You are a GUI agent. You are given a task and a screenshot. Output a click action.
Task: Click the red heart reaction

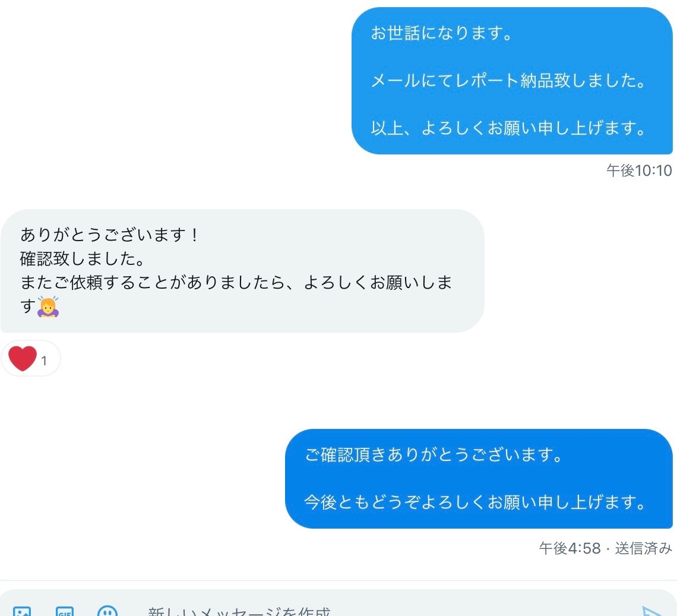point(23,359)
